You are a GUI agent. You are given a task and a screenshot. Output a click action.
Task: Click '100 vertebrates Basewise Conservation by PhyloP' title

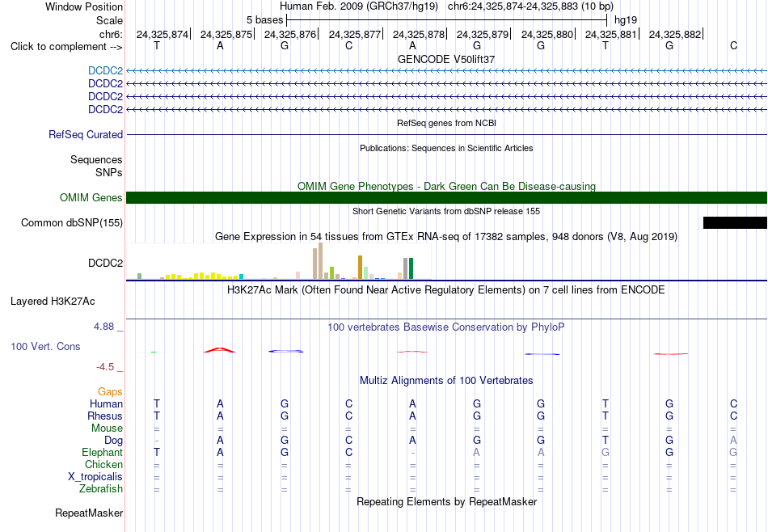coord(446,327)
